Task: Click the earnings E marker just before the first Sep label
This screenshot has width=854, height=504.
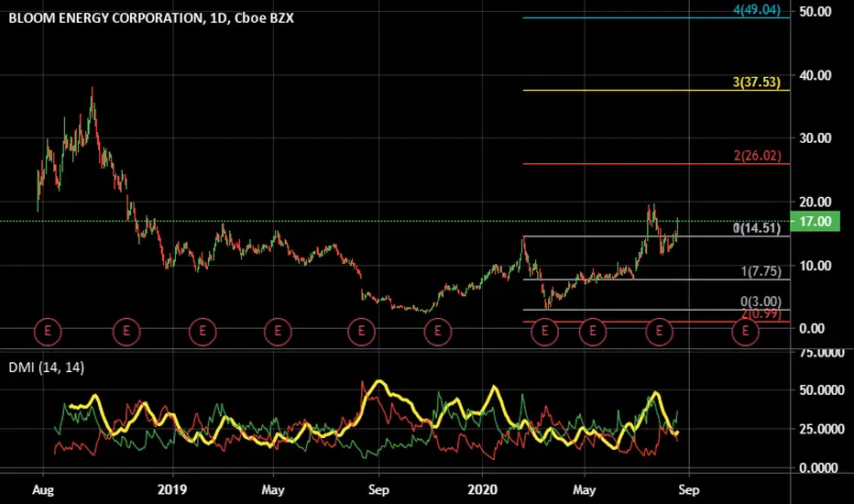Action: pos(361,331)
